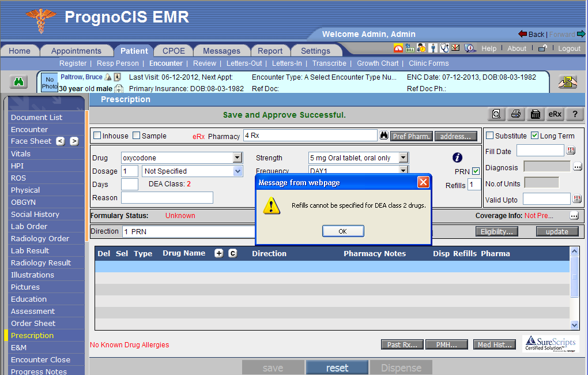Image resolution: width=588 pixels, height=375 pixels.
Task: Go to next Face Sheet with '>' arrow
Action: [74, 141]
